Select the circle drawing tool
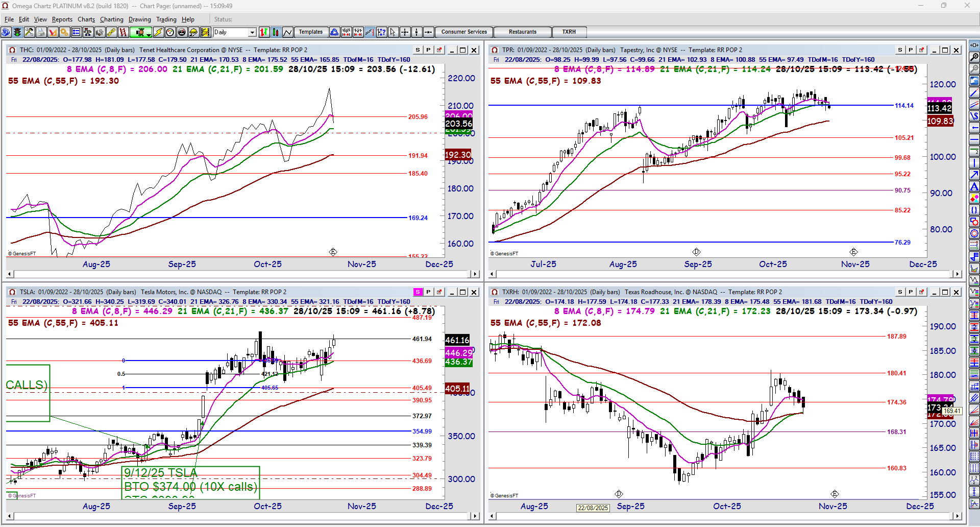Screen dimensions: 980x527 tap(974, 233)
